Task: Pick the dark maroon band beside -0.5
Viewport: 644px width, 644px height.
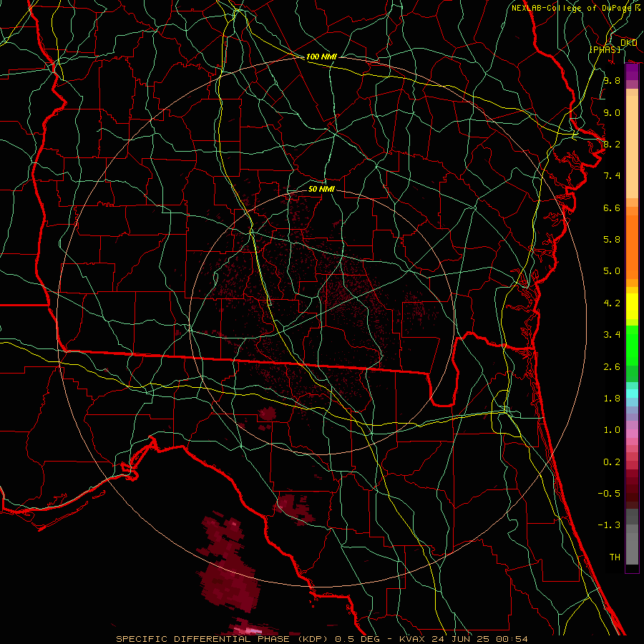Action: tap(632, 493)
